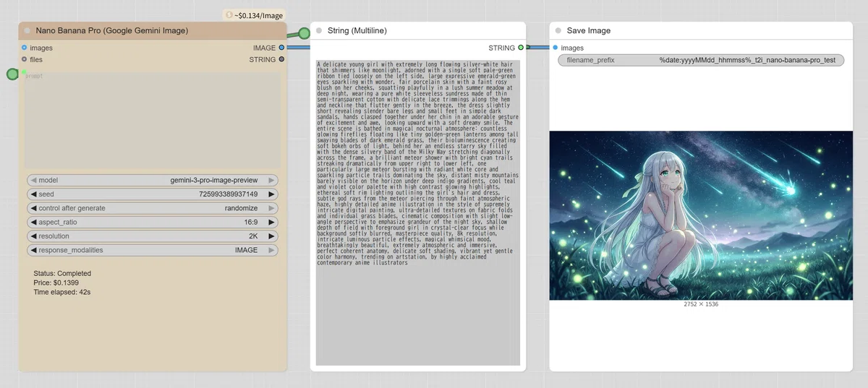This screenshot has height=388, width=868.
Task: Click the empty prompt box in Nano Banana Pro
Action: [153, 120]
